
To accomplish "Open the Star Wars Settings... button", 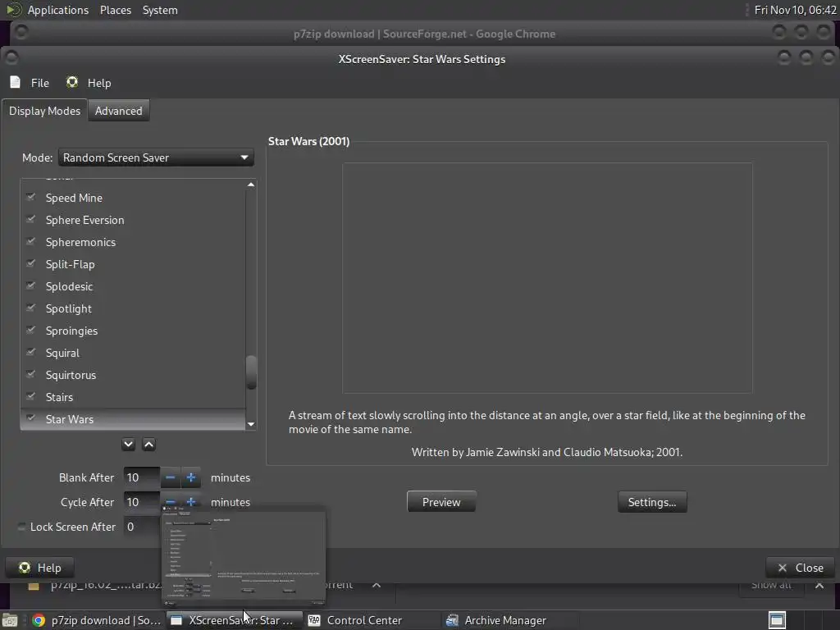I will click(652, 502).
